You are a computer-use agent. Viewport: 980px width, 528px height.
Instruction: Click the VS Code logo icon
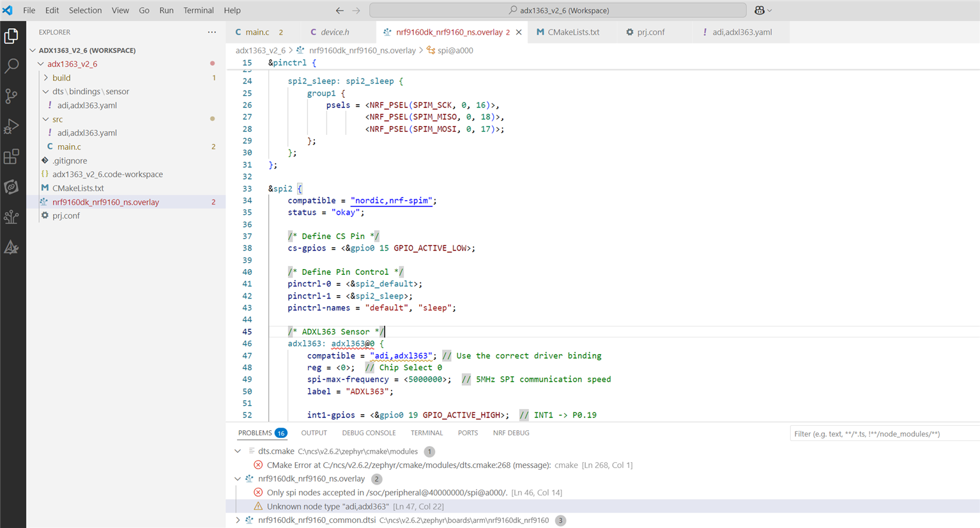tap(8, 10)
